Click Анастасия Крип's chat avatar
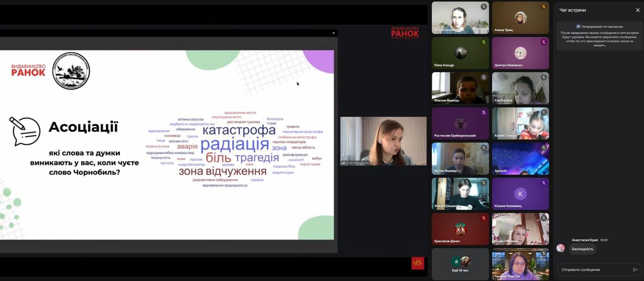 click(x=560, y=248)
